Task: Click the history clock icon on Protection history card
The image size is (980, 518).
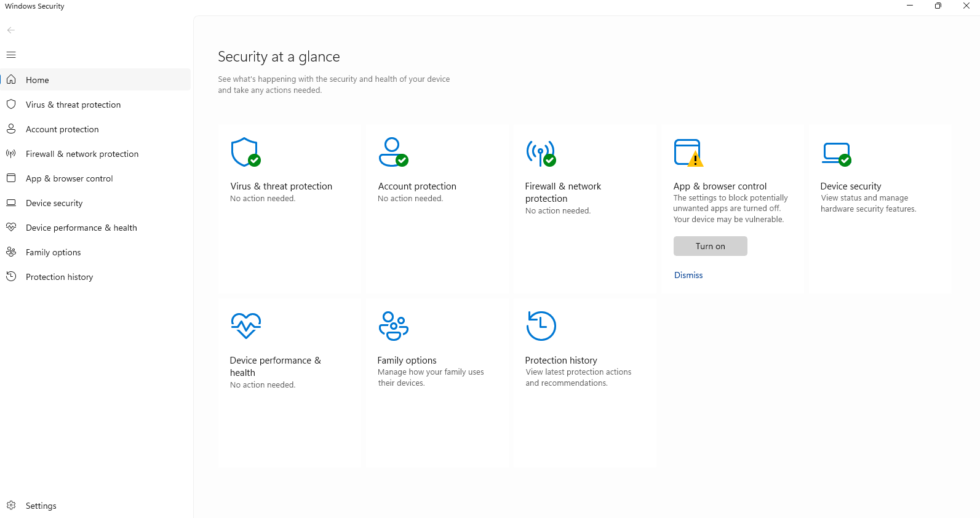Action: [541, 326]
